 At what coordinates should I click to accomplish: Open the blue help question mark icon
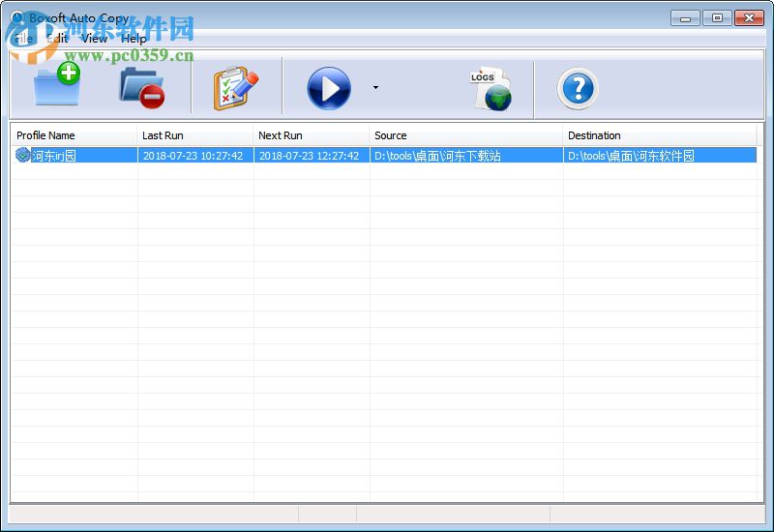tap(578, 89)
